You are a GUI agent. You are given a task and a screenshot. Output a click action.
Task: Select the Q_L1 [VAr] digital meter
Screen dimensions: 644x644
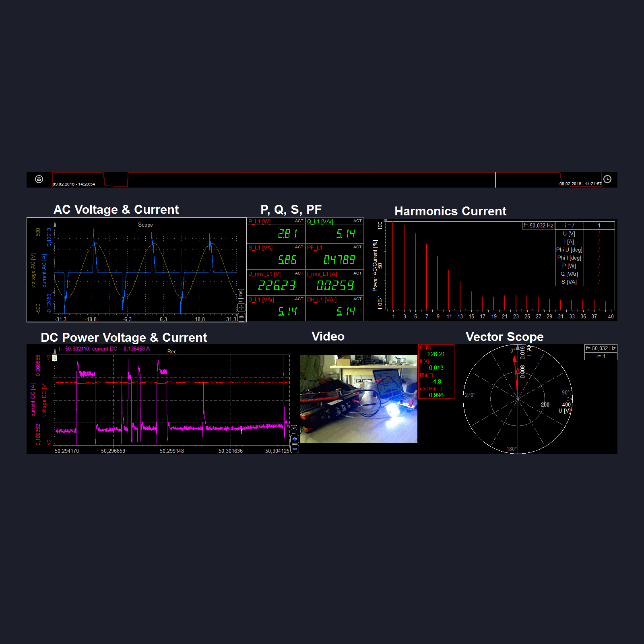[x=334, y=231]
